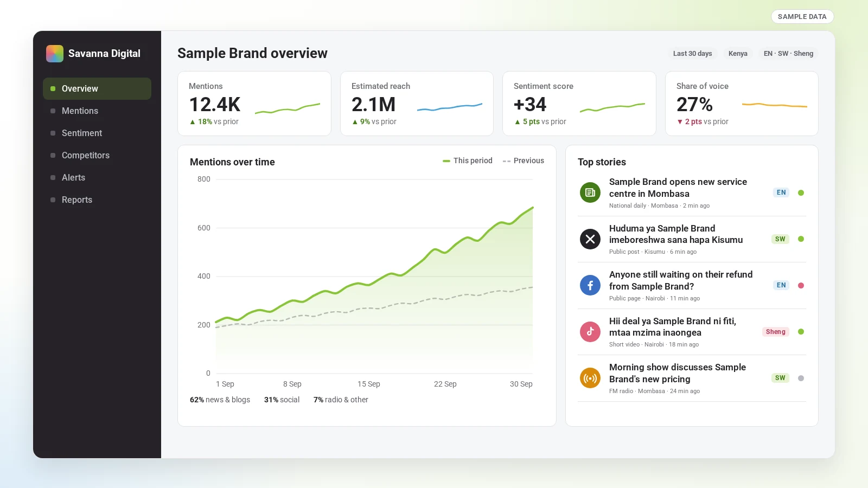Click the green sentiment dot on the Mombasa story

(801, 192)
